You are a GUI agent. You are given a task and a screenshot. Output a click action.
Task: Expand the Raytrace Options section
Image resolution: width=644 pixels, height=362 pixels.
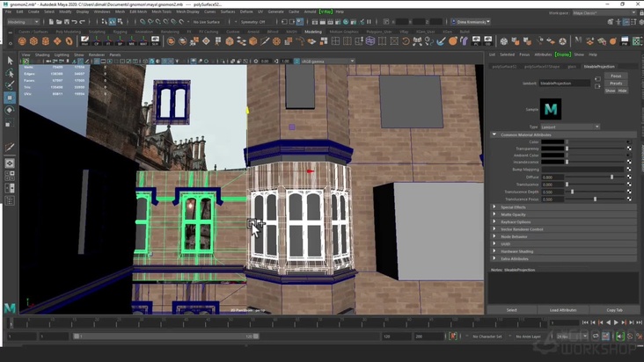pos(494,221)
